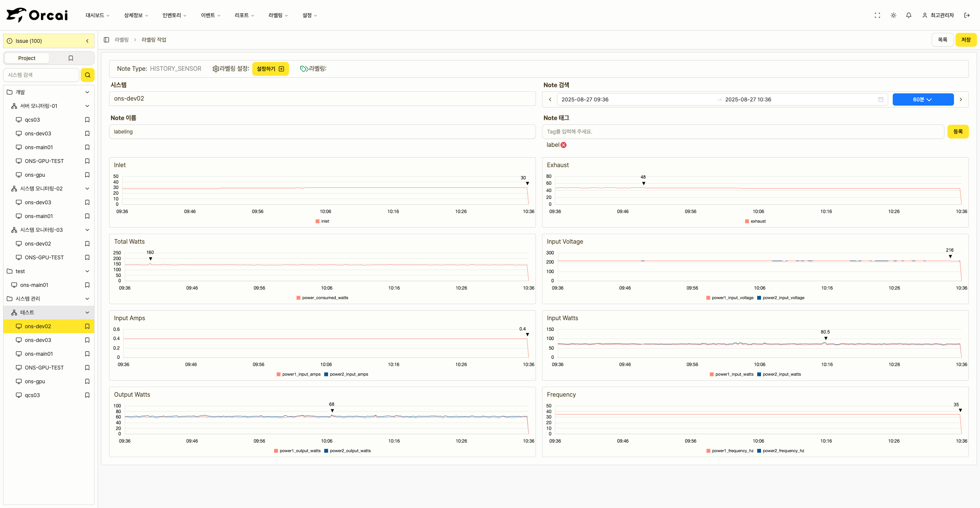Click the fullscreen icon in header

click(x=877, y=15)
